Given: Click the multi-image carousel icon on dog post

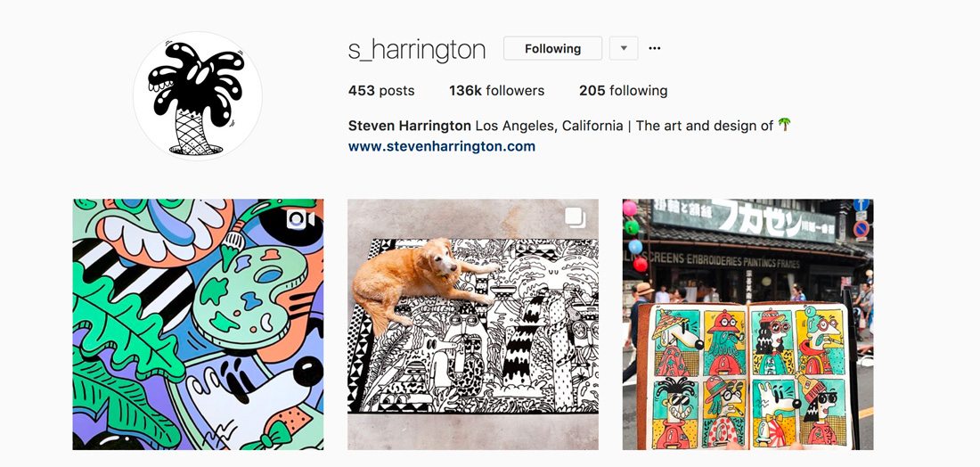Looking at the screenshot, I should pos(576,217).
